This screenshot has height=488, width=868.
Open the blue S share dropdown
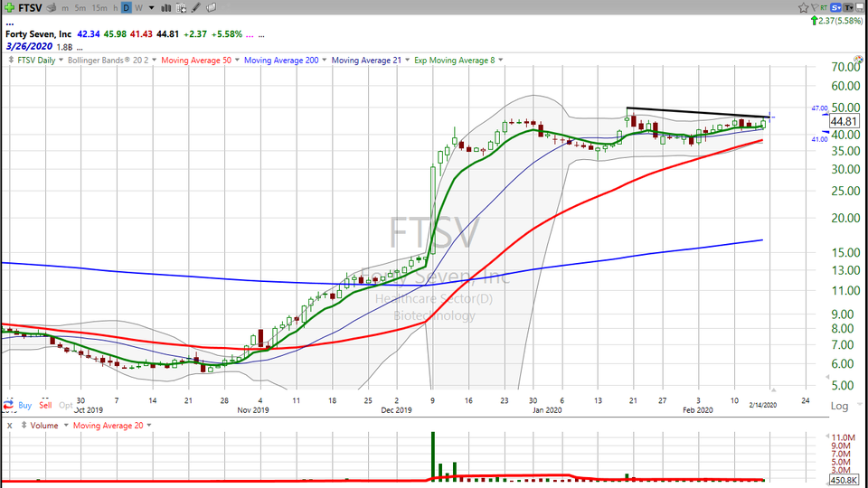835,7
